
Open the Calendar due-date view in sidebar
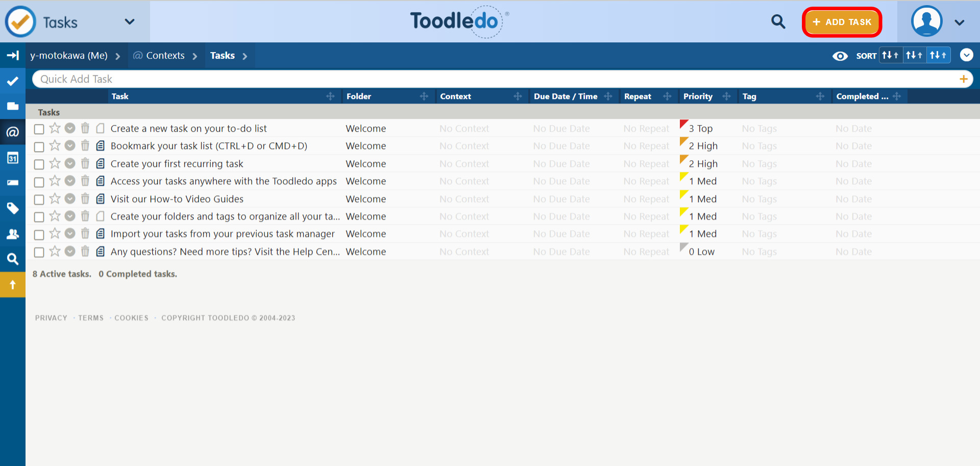point(13,158)
